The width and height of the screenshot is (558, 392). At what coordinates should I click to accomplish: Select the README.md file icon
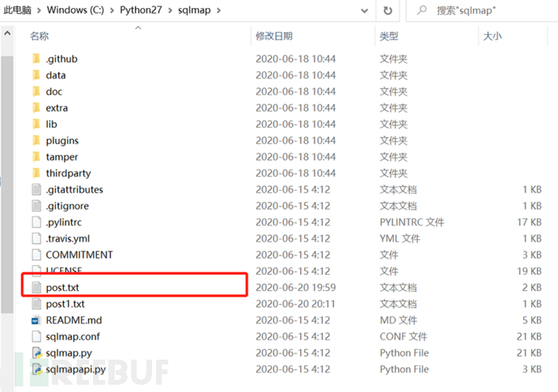[x=36, y=321]
